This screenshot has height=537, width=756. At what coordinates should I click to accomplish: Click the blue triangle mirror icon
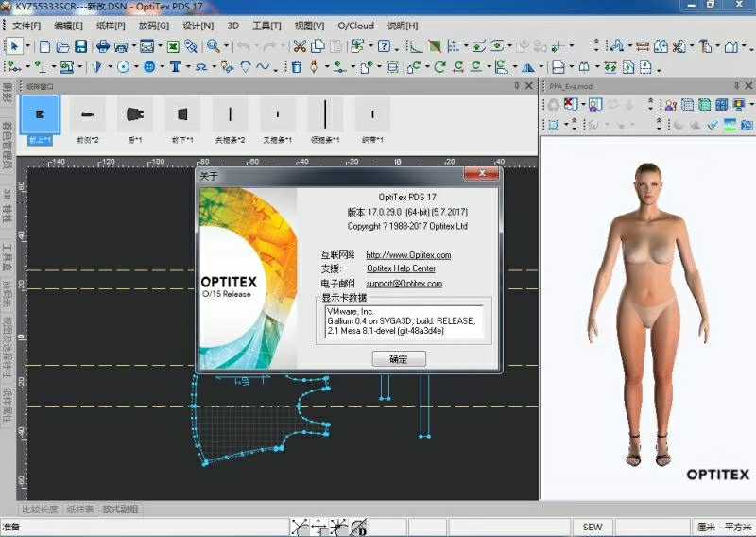pos(528,67)
